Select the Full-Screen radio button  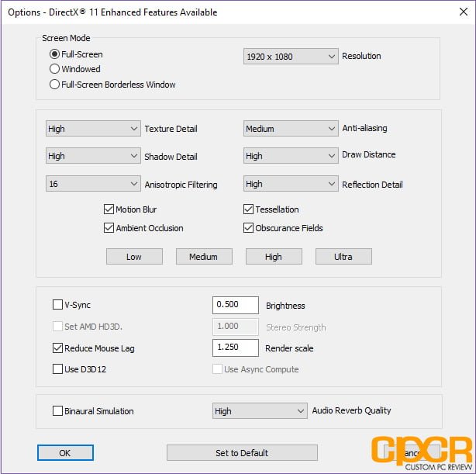click(x=54, y=54)
